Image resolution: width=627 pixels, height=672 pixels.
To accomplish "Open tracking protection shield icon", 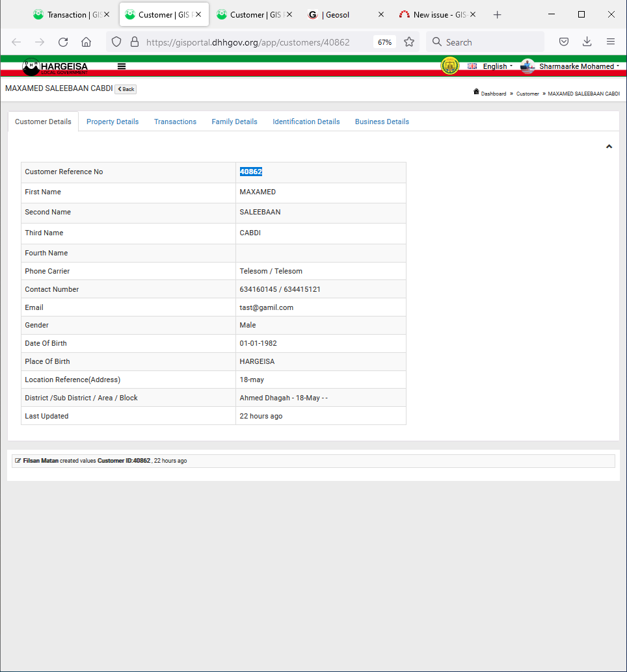I will 116,42.
